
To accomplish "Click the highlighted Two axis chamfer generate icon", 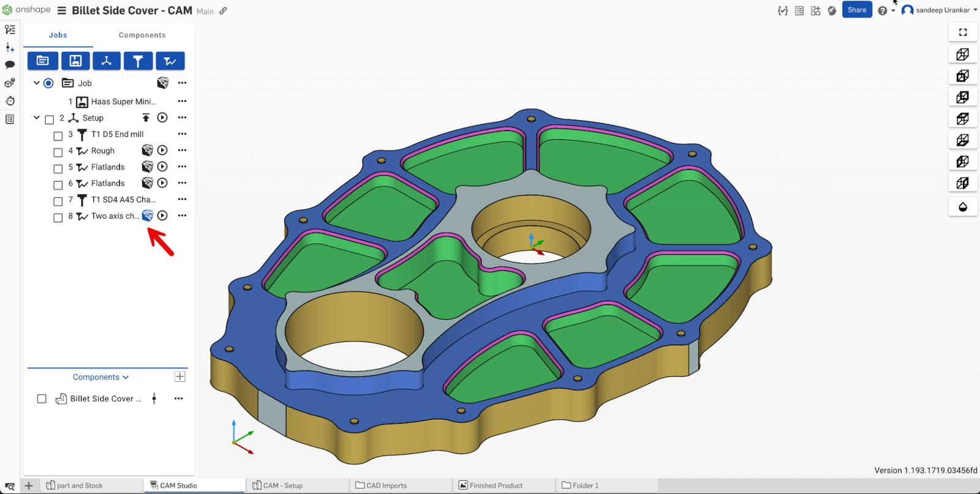I will tap(147, 215).
